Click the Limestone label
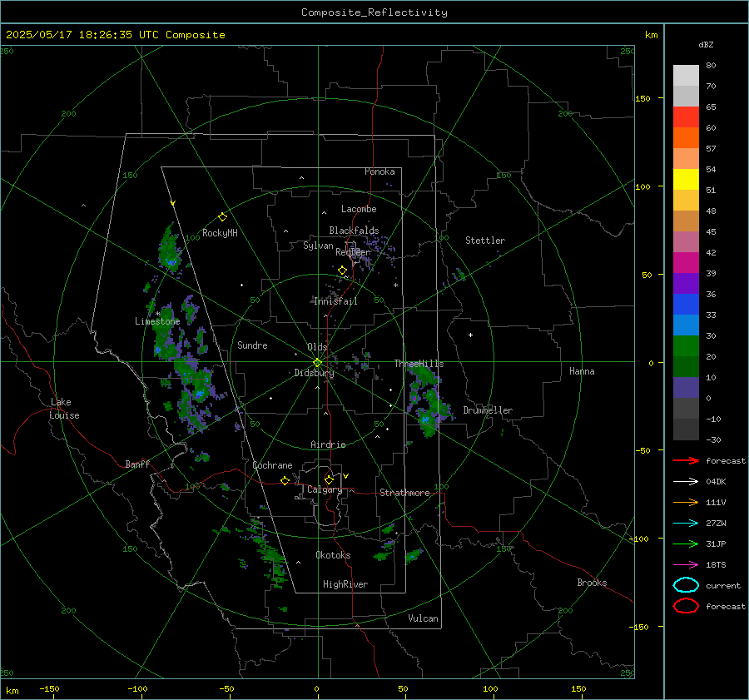The image size is (749, 700). 157,321
